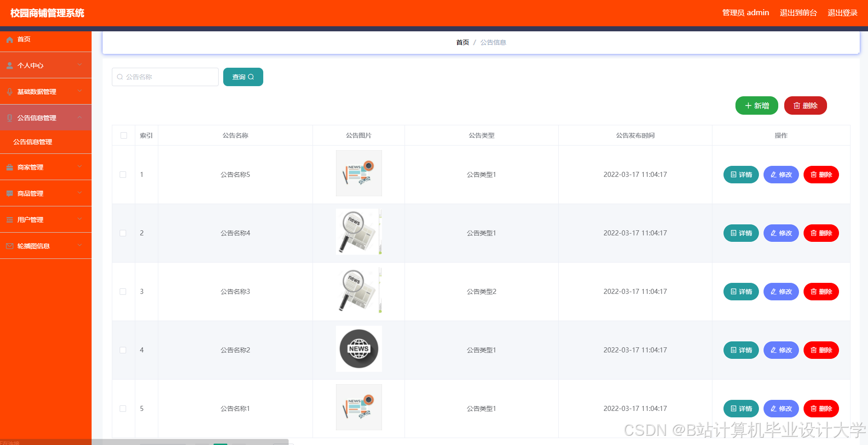Expand the 基础数据管理 menu chevron
Screen dimensions: 868x445
(80, 91)
